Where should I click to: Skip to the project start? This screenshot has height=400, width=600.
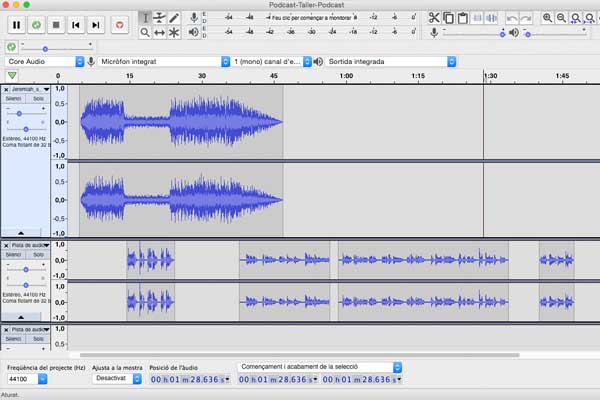tap(76, 25)
